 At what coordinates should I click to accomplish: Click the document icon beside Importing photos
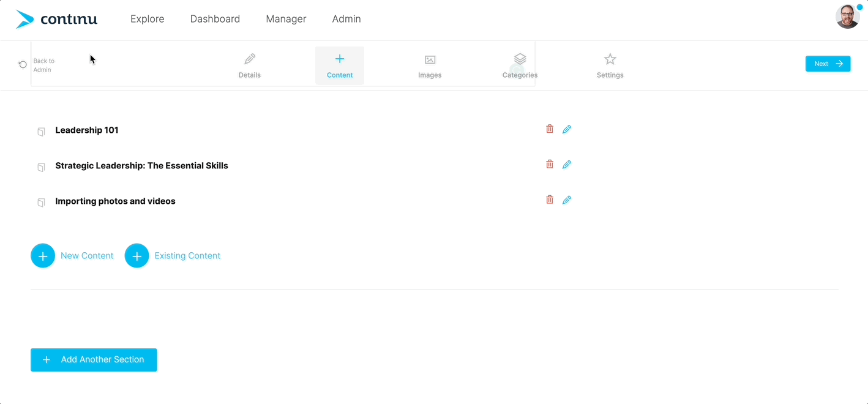(x=41, y=203)
